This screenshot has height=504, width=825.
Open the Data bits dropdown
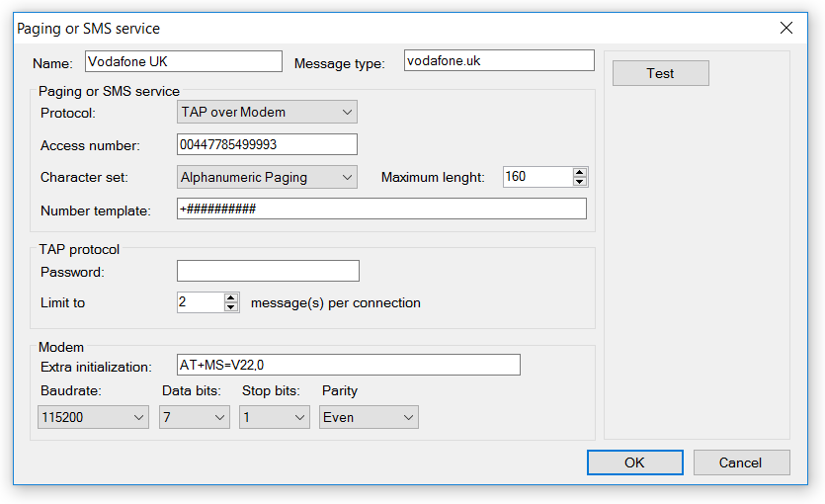click(195, 417)
